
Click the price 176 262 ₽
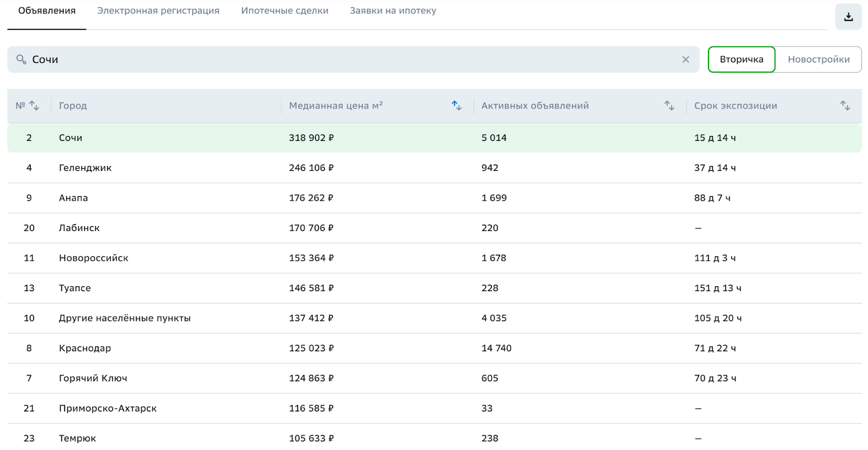[x=311, y=198]
